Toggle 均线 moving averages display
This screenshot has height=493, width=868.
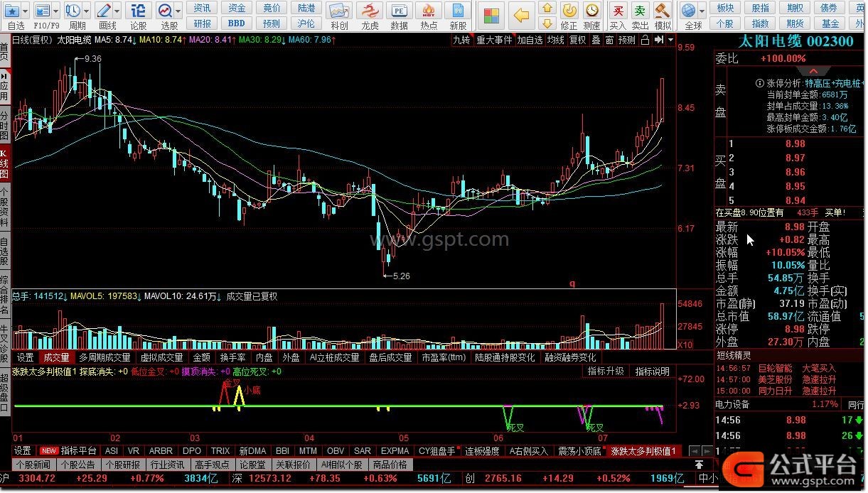(556, 40)
